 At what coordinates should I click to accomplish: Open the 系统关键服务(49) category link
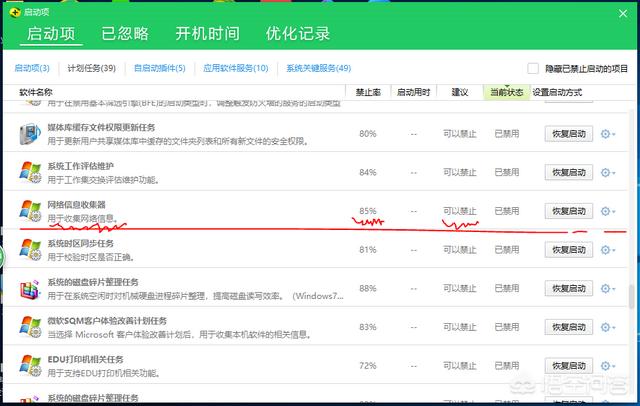318,68
